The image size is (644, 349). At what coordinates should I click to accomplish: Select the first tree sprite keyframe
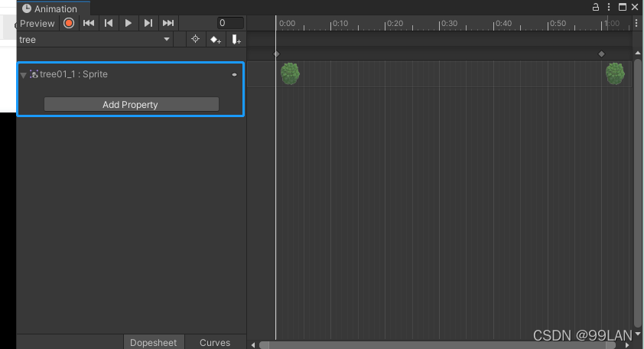[290, 74]
